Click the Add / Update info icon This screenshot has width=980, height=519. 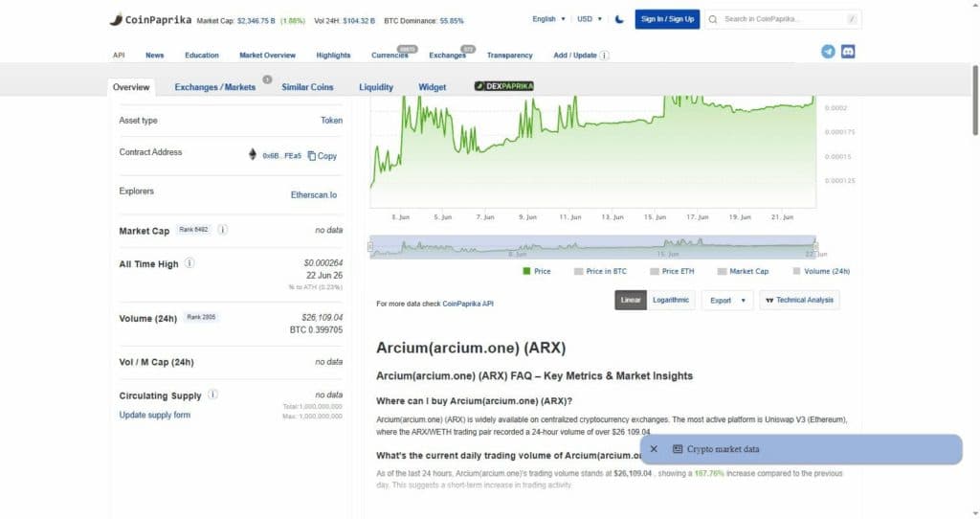(605, 55)
